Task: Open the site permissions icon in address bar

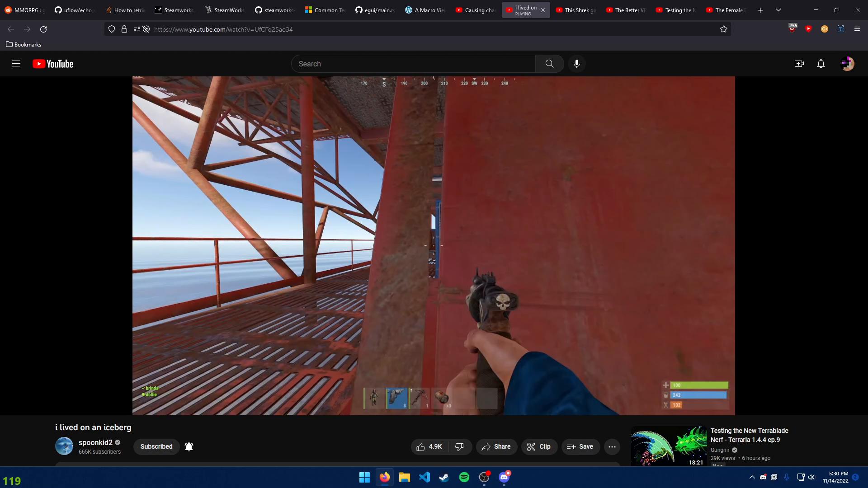Action: pos(137,29)
